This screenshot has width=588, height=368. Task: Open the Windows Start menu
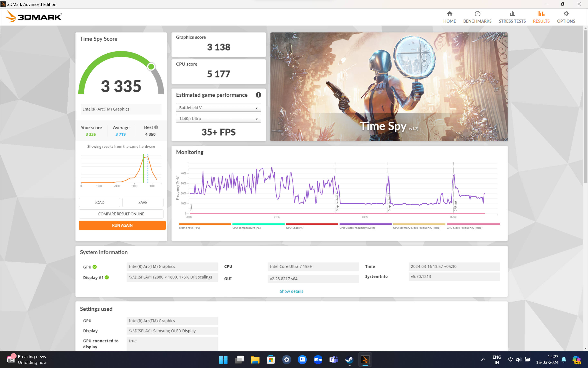point(223,359)
